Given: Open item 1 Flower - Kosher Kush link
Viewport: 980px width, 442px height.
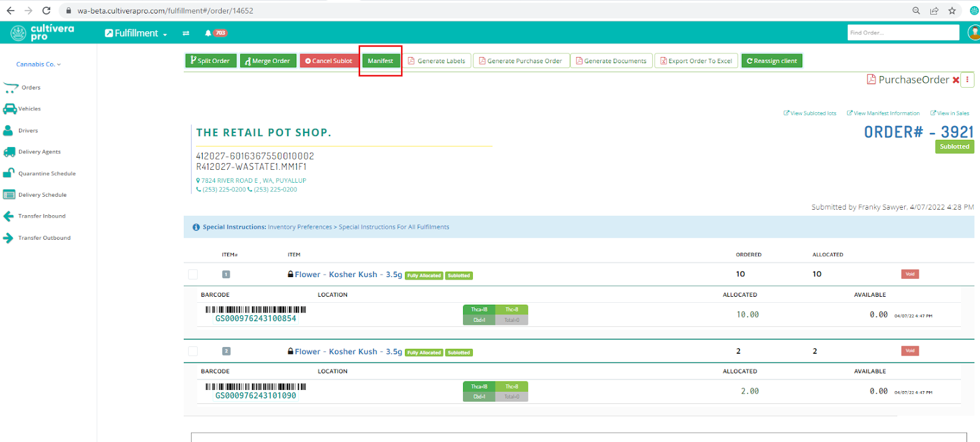Looking at the screenshot, I should coord(349,275).
